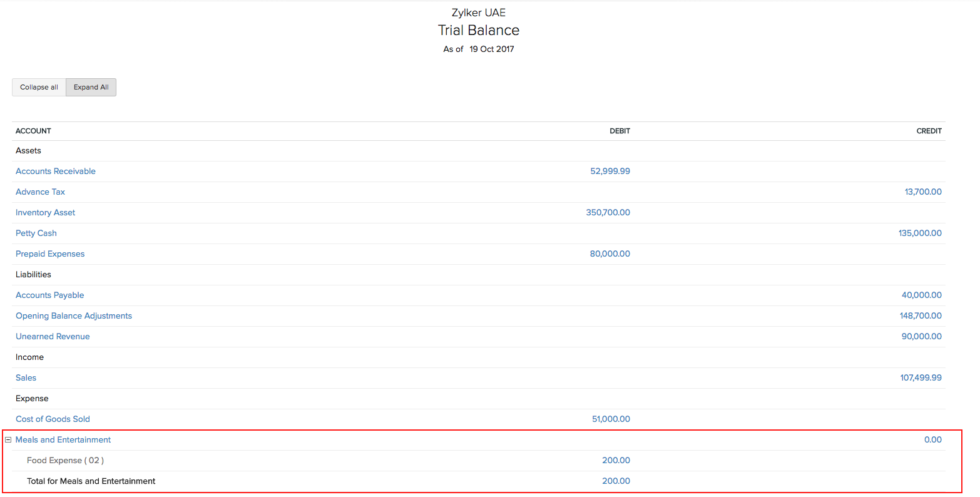The width and height of the screenshot is (980, 497).
Task: Select the Petty Cash account link
Action: pyautogui.click(x=36, y=233)
